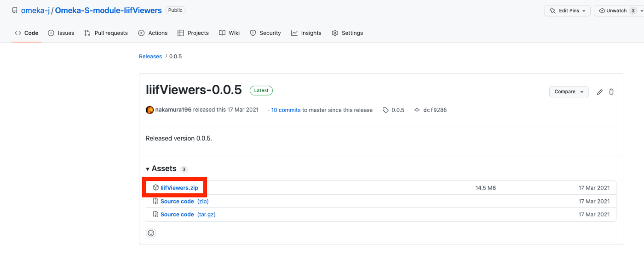Screen dimensions: 644x270
Task: Show the Insights tab
Action: click(x=306, y=33)
